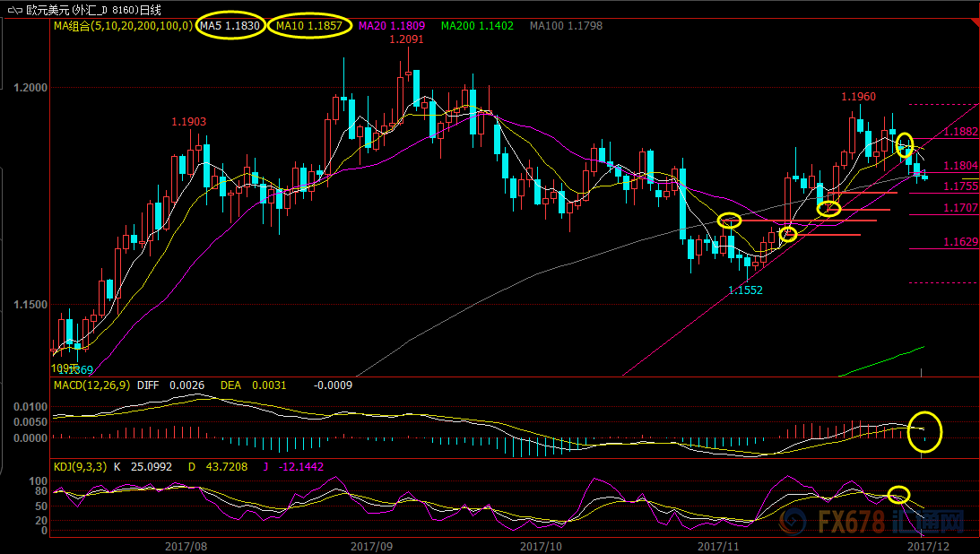Viewport: 980px width, 554px height.
Task: Click the 1.1882 resistance level label
Action: pyautogui.click(x=960, y=132)
